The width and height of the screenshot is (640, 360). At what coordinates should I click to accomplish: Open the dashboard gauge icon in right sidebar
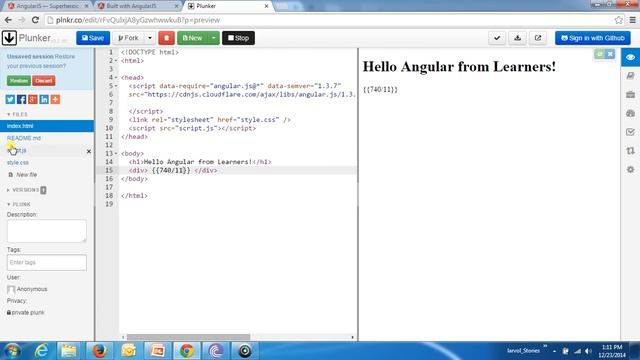coord(630,113)
